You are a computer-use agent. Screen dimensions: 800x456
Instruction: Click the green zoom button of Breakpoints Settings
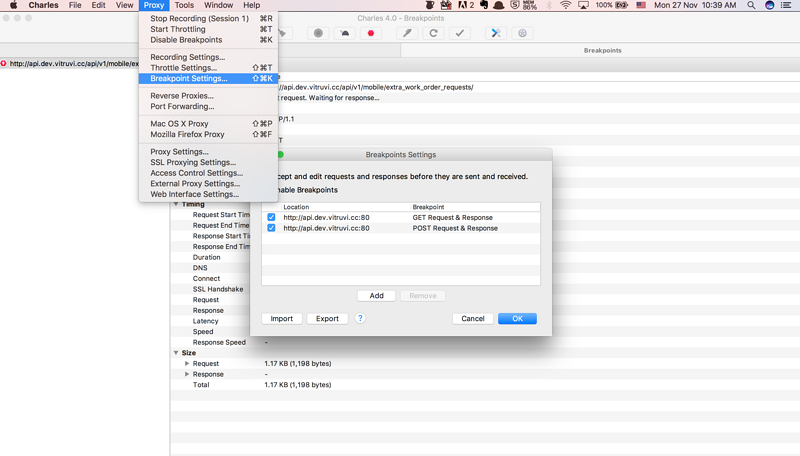click(x=281, y=155)
